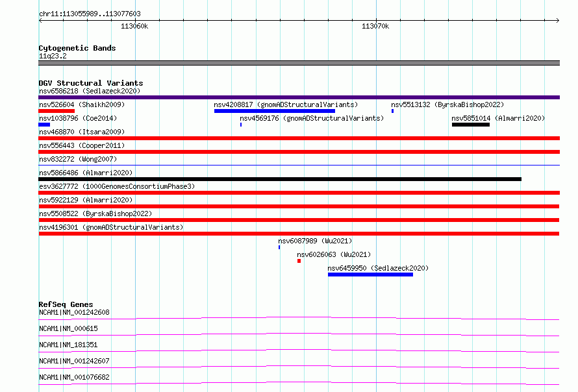Click the small nsv6026063 (Wu2021) red marker

299,261
